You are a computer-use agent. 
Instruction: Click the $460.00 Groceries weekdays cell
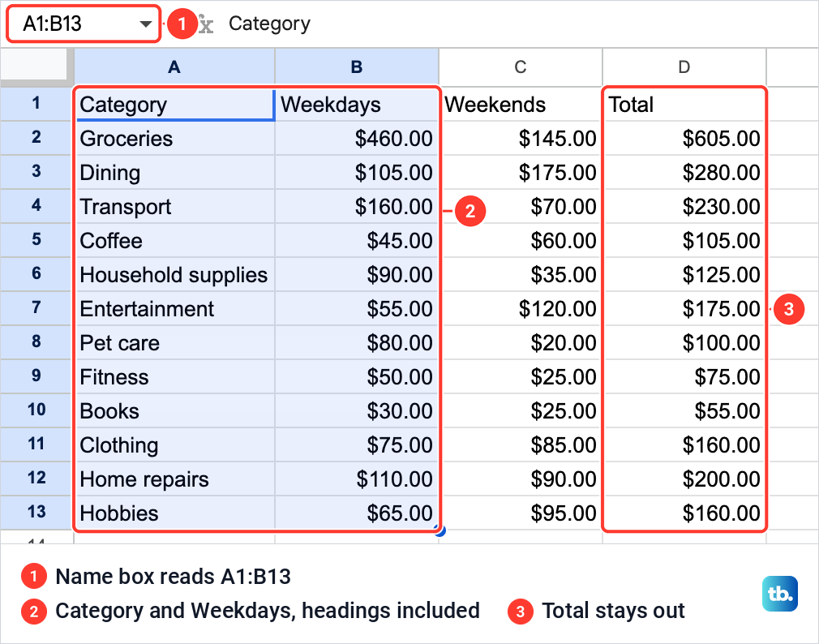click(x=357, y=139)
